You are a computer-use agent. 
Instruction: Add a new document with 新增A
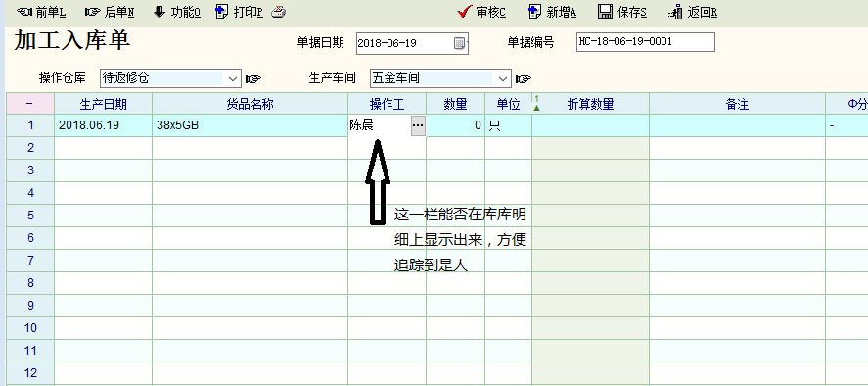coord(553,12)
